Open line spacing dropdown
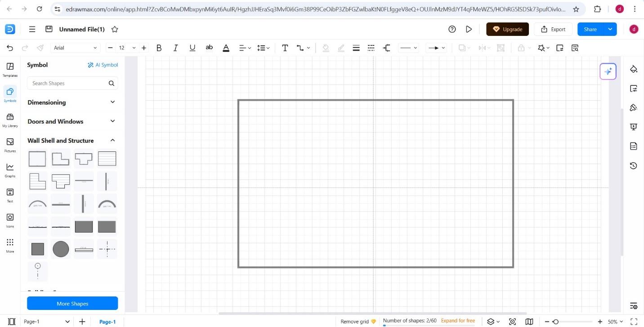Image resolution: width=644 pixels, height=327 pixels. (263, 48)
